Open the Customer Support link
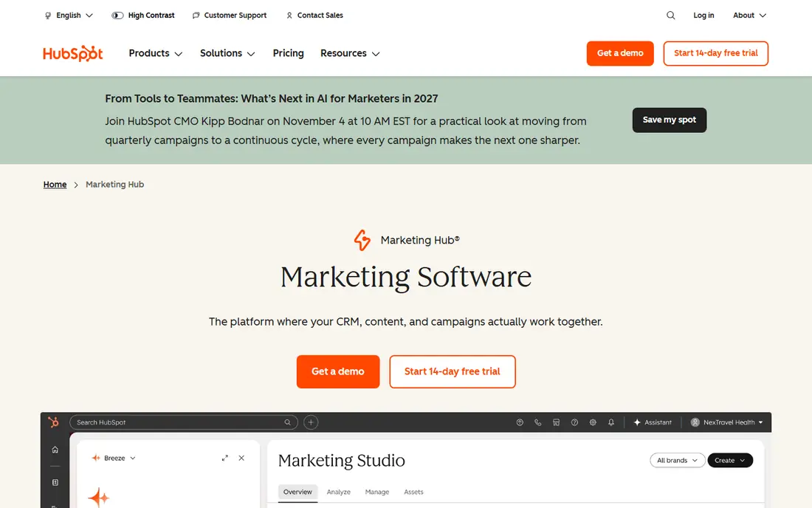This screenshot has width=812, height=508. pos(230,16)
